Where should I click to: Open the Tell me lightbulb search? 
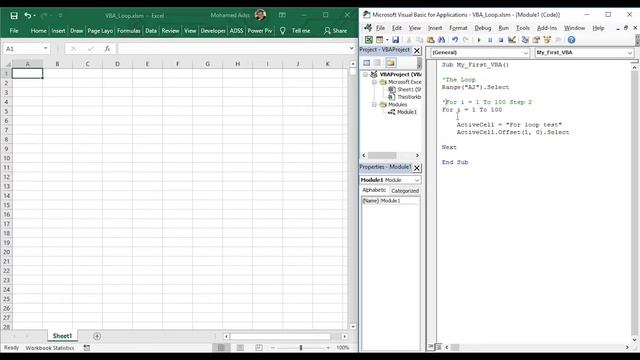point(282,31)
